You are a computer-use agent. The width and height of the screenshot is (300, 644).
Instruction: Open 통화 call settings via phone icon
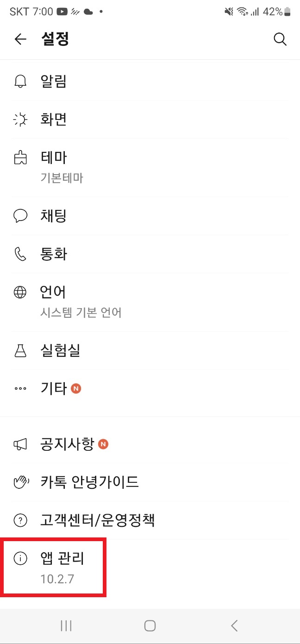[20, 254]
